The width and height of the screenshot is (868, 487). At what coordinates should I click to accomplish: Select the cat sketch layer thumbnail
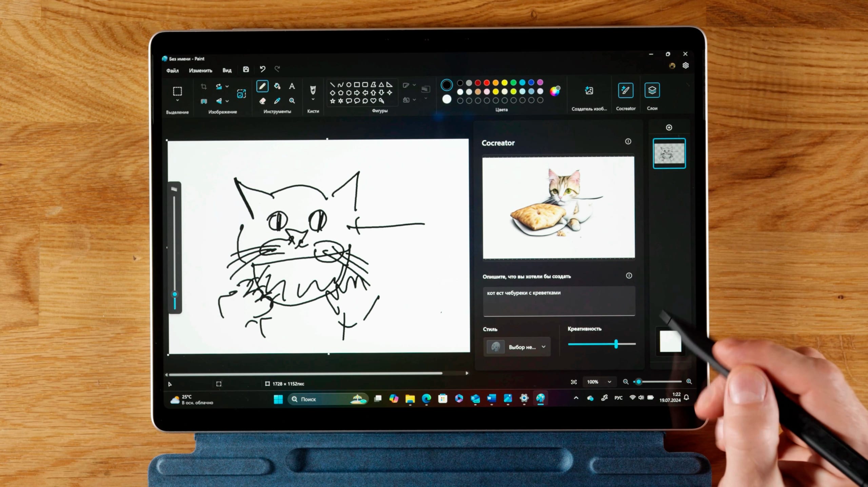point(669,153)
